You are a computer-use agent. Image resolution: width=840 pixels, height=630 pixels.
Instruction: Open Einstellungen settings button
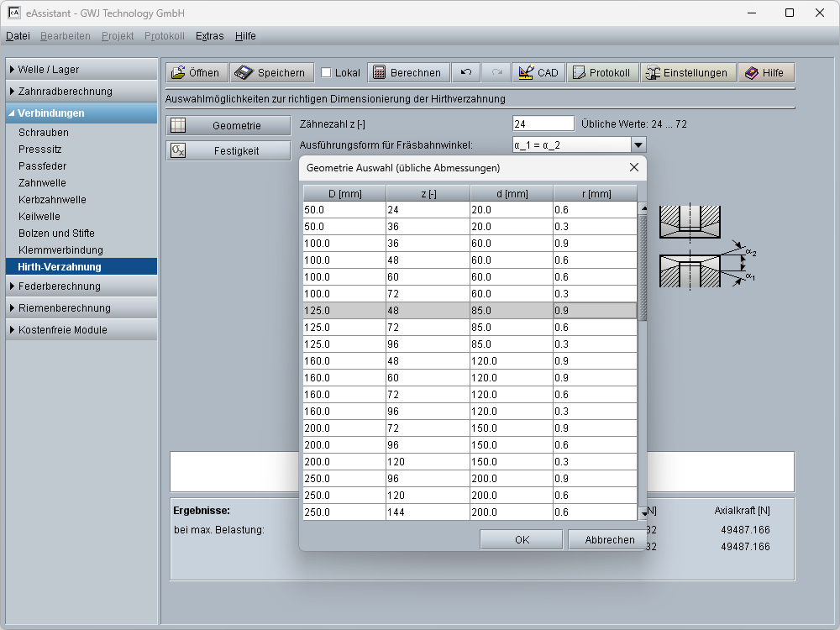(688, 73)
